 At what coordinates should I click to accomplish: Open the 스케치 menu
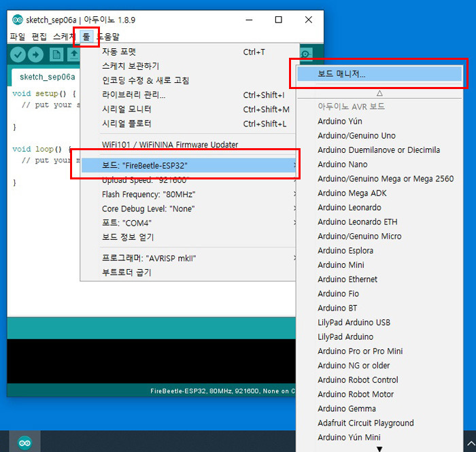(x=63, y=37)
